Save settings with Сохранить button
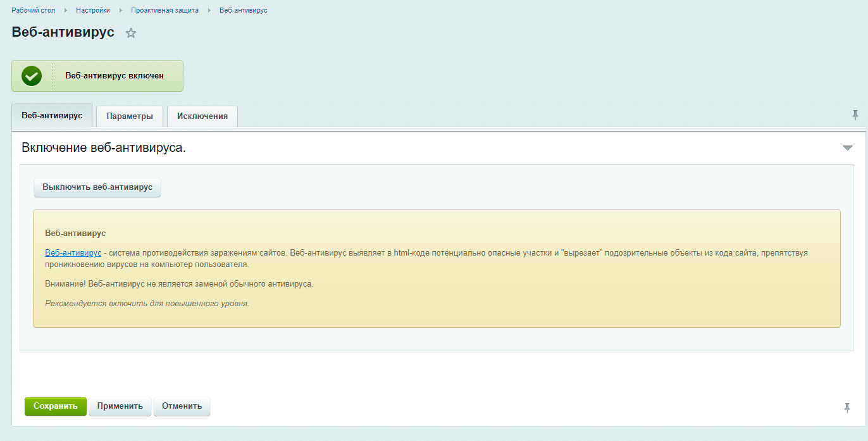Screen dimensions: 868x441 (x=56, y=406)
